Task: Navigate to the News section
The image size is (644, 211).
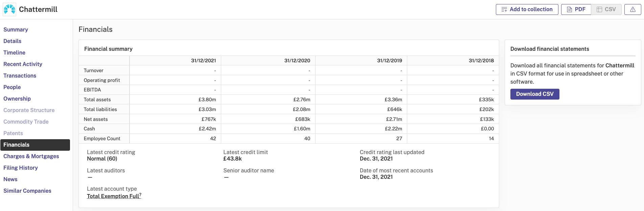Action: (x=10, y=180)
